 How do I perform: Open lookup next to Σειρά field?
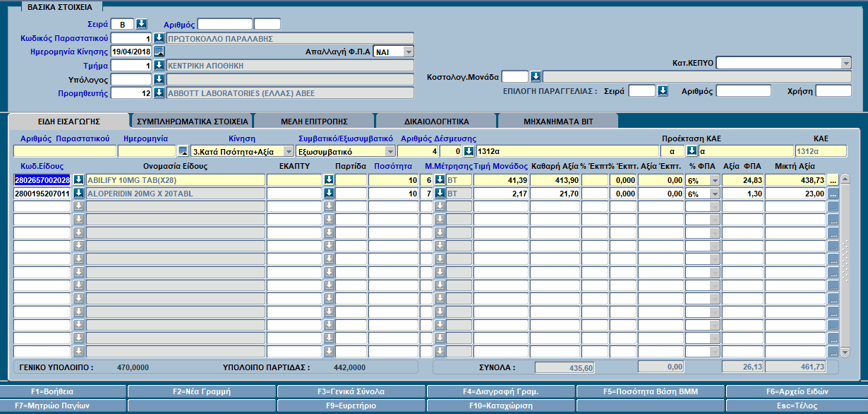coord(141,24)
